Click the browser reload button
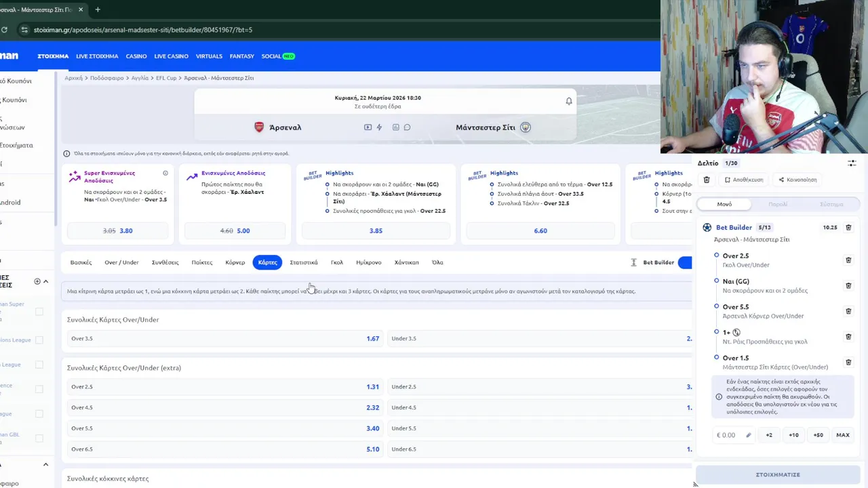This screenshot has height=488, width=868. tap(4, 30)
